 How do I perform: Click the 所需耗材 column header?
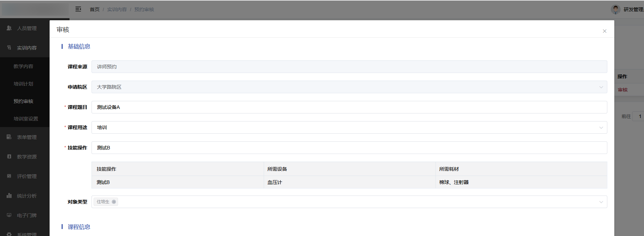pos(521,169)
